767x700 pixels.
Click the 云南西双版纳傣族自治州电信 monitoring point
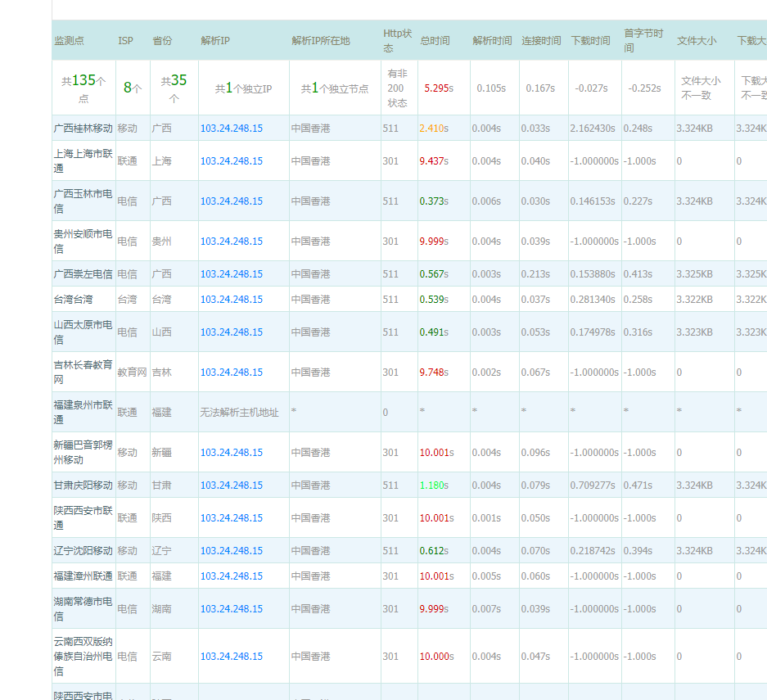click(x=83, y=656)
